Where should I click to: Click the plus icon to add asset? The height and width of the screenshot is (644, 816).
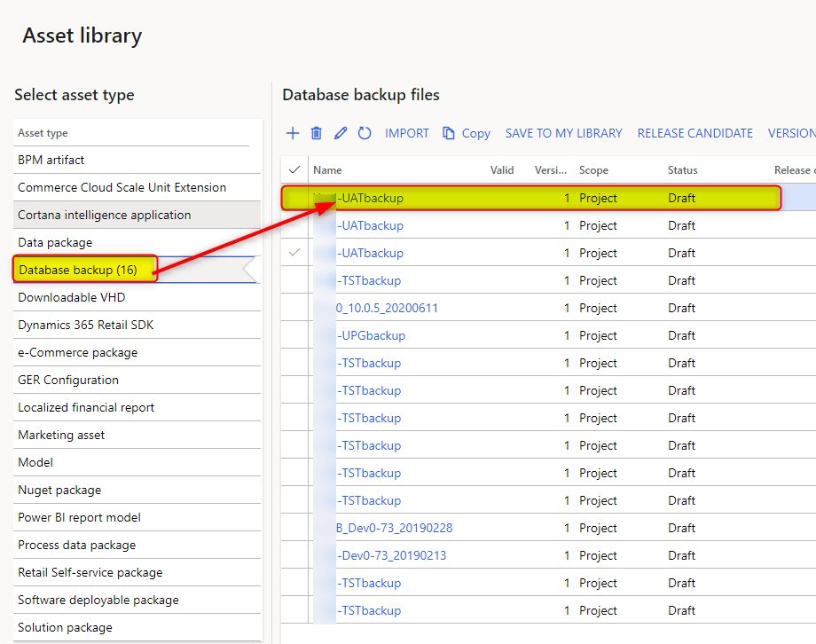[x=293, y=133]
